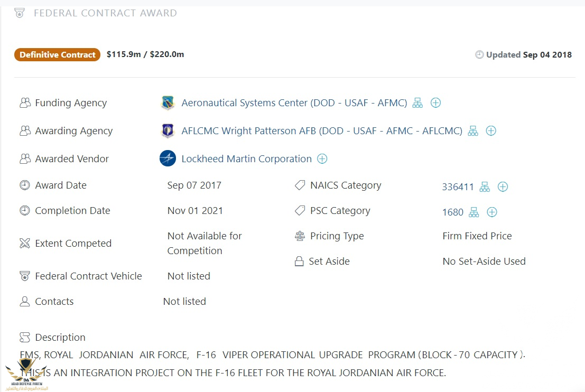
Task: Click hierarchy icon next to AFLCMC Wright Patterson
Action: (x=473, y=131)
